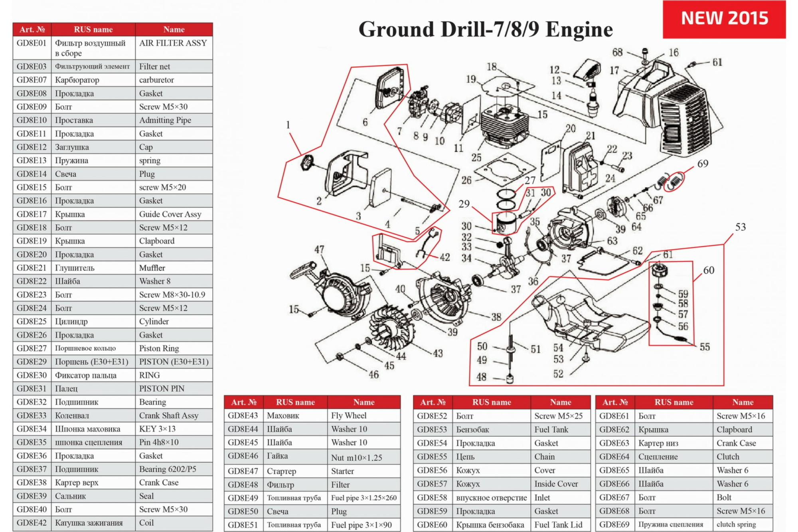Click the Ground Drill-7/8/9 Engine title
798x532 pixels.
485,30
